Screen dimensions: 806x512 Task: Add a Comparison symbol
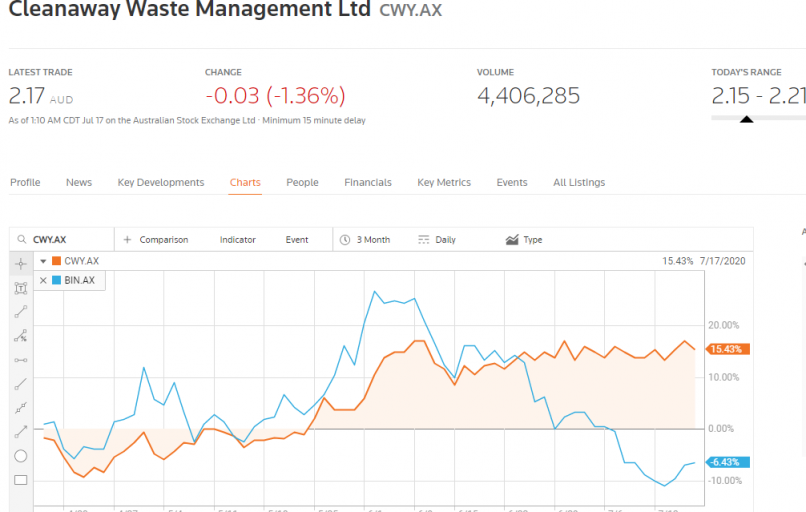point(155,240)
